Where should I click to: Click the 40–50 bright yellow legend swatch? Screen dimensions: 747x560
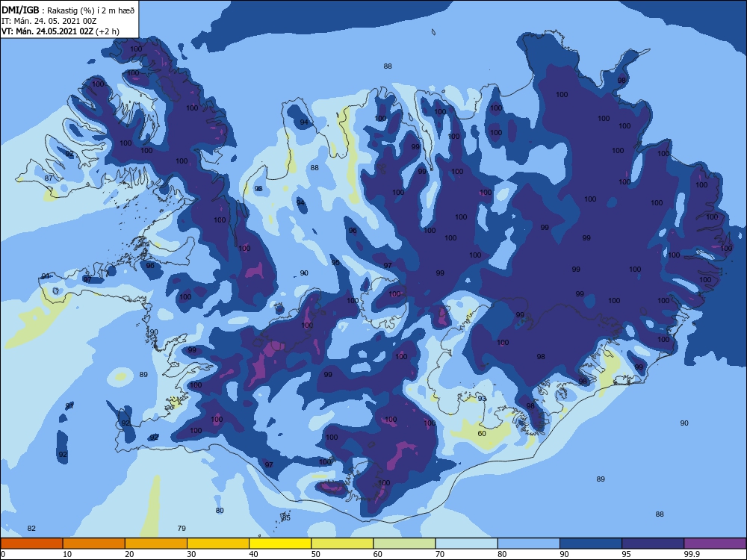280,544
